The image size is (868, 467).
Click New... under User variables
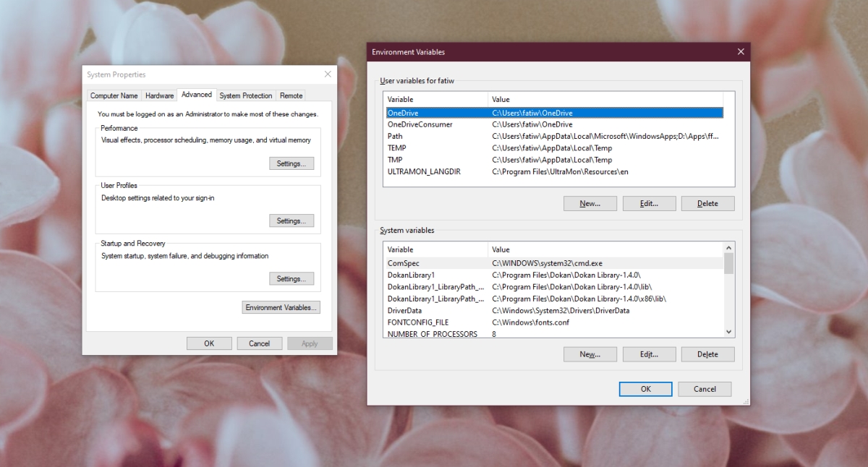click(x=590, y=204)
